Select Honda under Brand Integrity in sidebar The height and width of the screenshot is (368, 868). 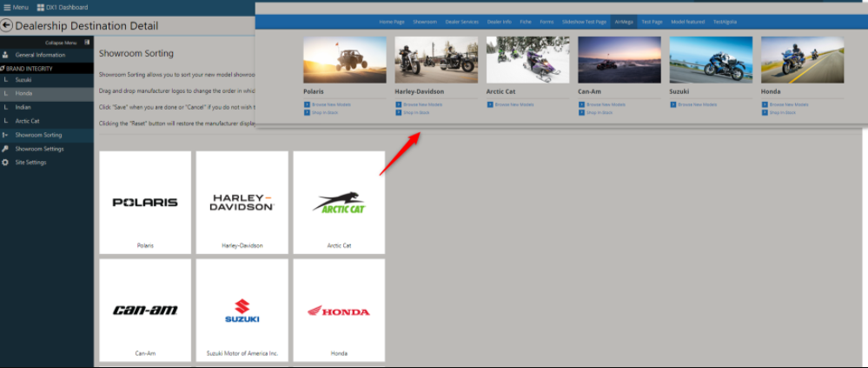tap(47, 94)
